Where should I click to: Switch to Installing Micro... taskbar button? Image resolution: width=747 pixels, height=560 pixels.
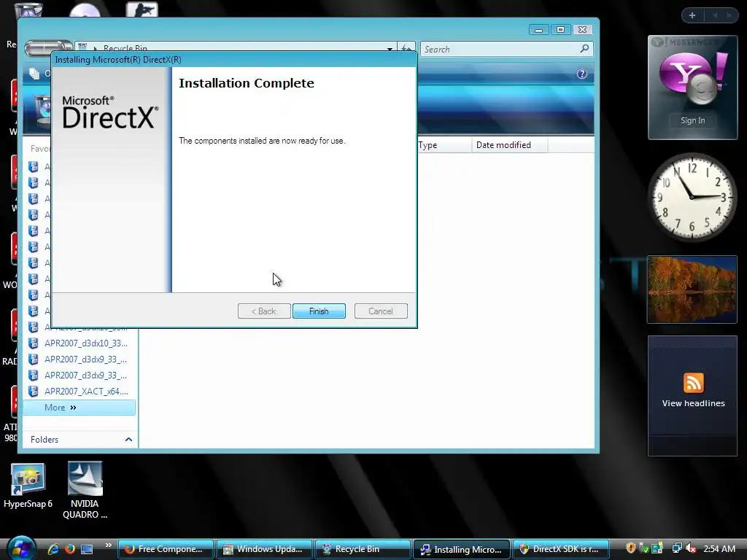point(462,549)
